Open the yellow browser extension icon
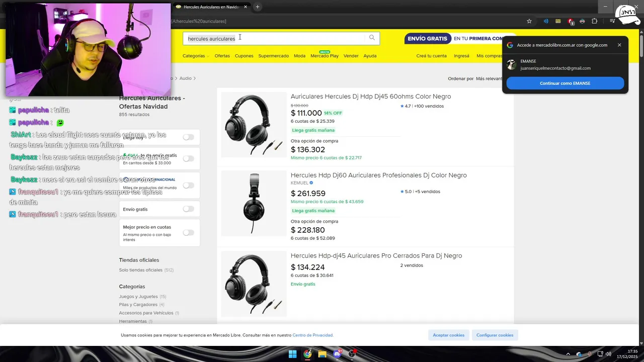The height and width of the screenshot is (362, 644). [x=558, y=21]
